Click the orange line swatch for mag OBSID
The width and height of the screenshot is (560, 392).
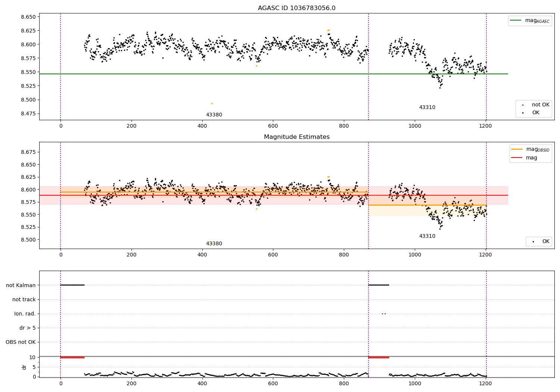click(x=517, y=149)
